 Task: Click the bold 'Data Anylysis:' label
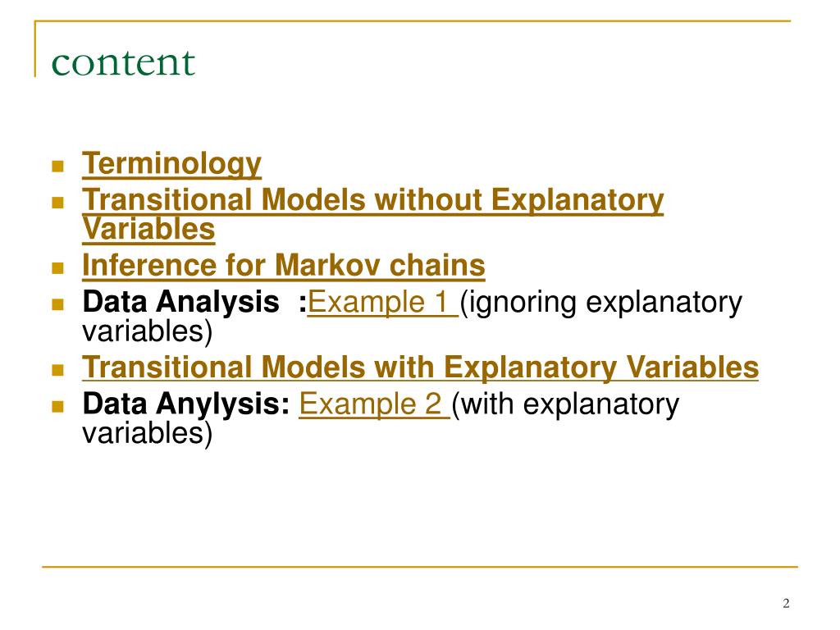point(186,404)
